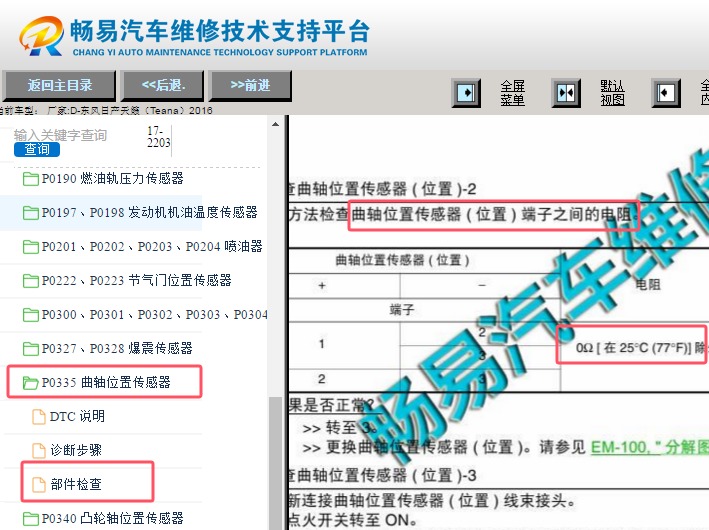Screen dimensions: 709x530
Task: Click folder icon beside P0190
Action: pyautogui.click(x=30, y=179)
